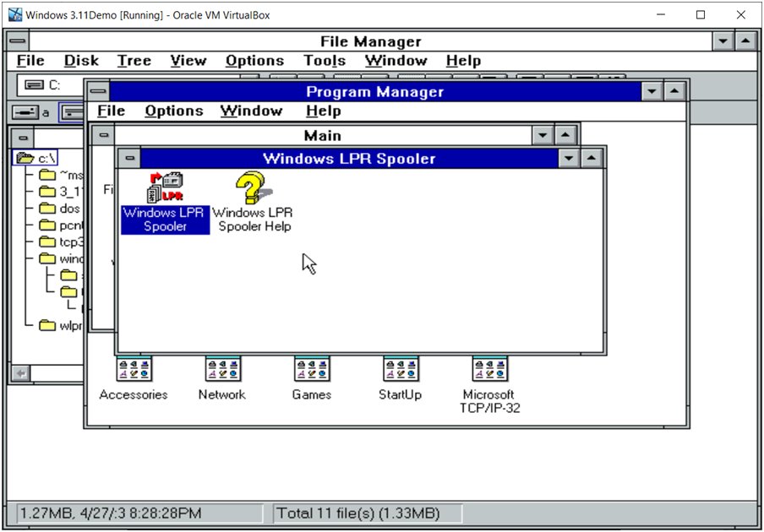764x532 pixels.
Task: Open File Manager's Window menu
Action: [396, 60]
